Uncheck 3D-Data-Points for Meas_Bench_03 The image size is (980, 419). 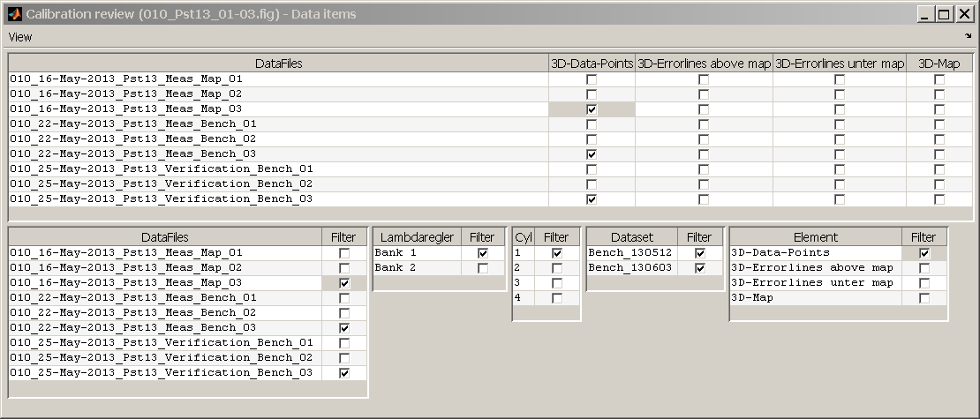click(x=592, y=154)
